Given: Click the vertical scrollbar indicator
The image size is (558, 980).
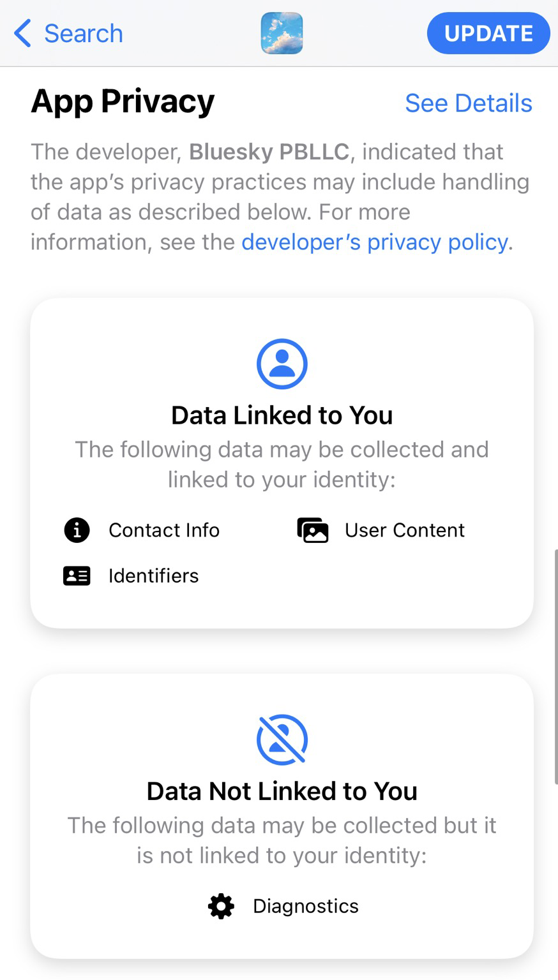Looking at the screenshot, I should point(555,665).
